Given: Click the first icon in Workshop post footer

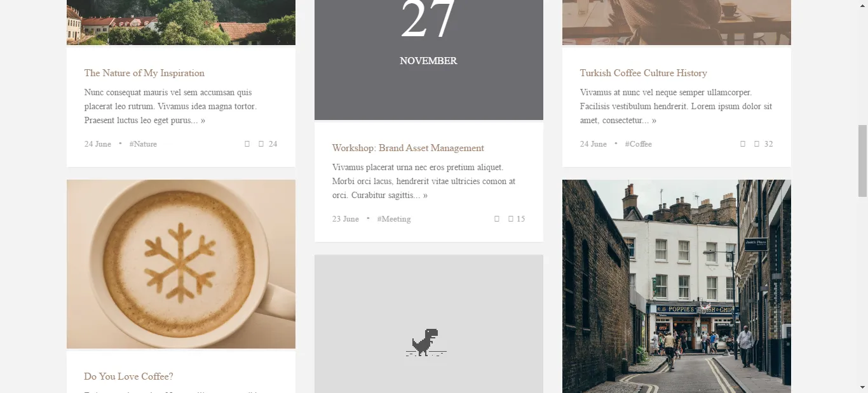Looking at the screenshot, I should (x=497, y=219).
